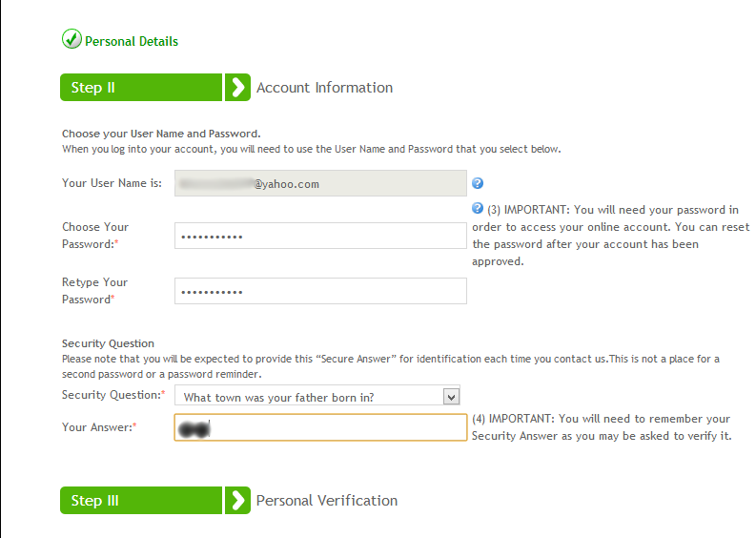Click the 'When you log into your account' sentence
Viewport: 756px width, 538px height.
click(x=311, y=149)
